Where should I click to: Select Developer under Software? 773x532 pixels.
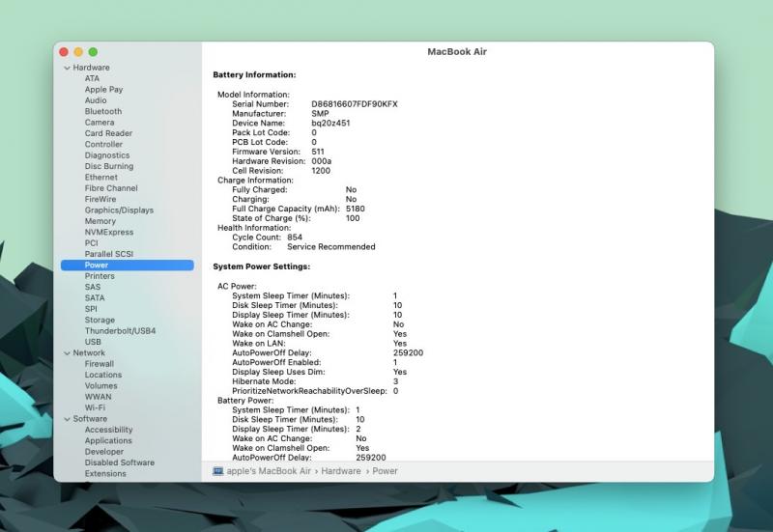104,452
